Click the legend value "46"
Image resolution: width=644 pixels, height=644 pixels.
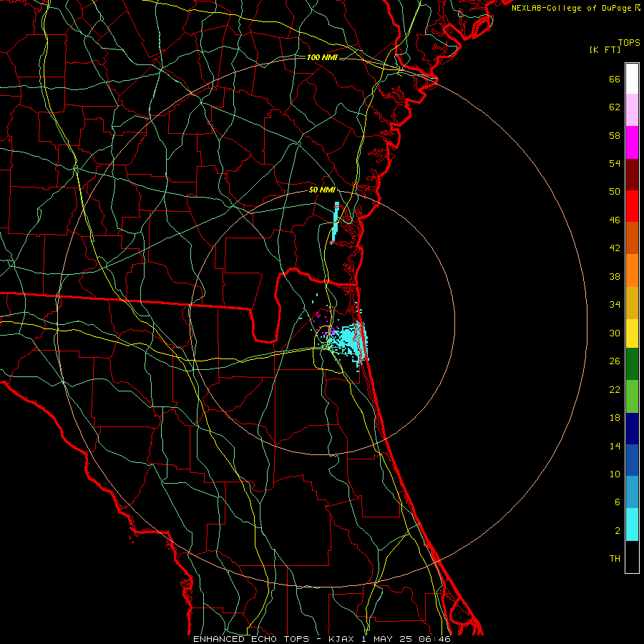615,220
